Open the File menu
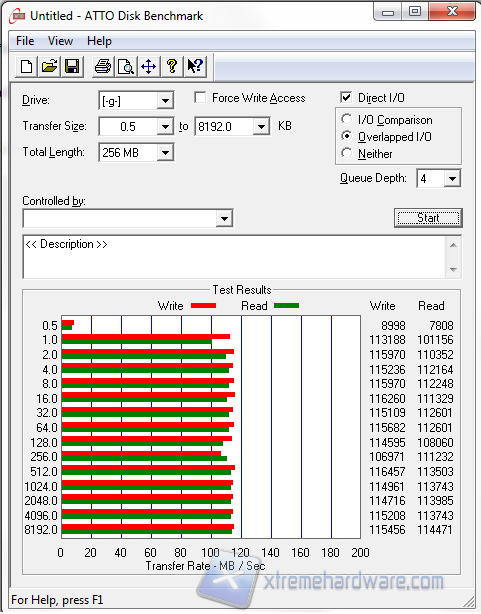This screenshot has height=614, width=481. [25, 41]
